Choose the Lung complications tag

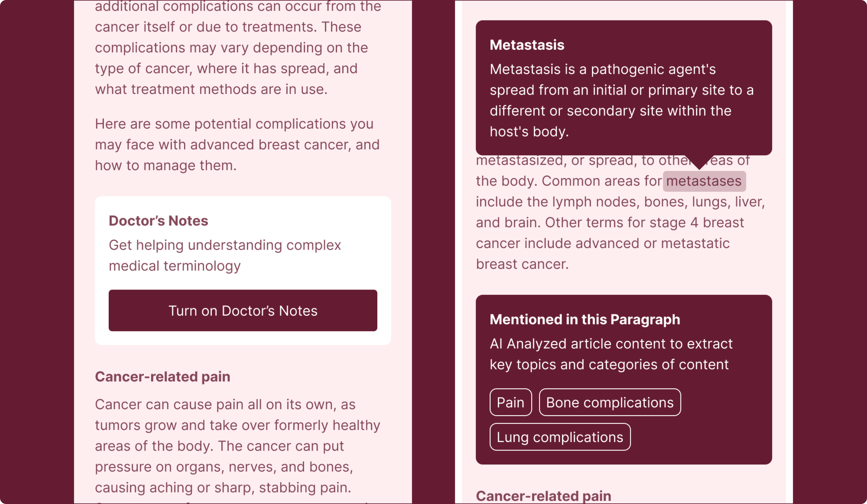pyautogui.click(x=560, y=437)
